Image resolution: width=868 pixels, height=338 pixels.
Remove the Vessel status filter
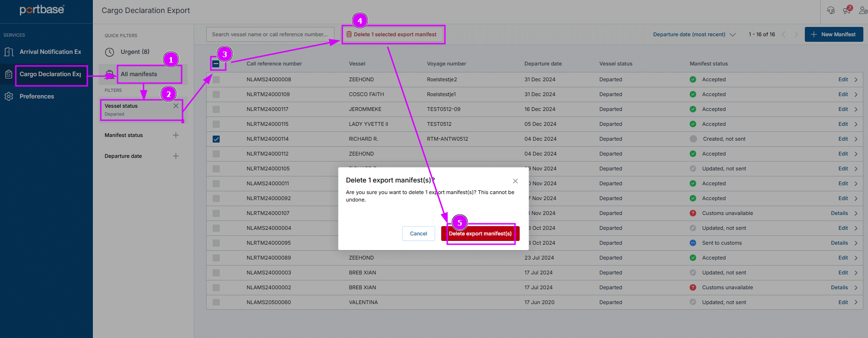[x=176, y=106]
